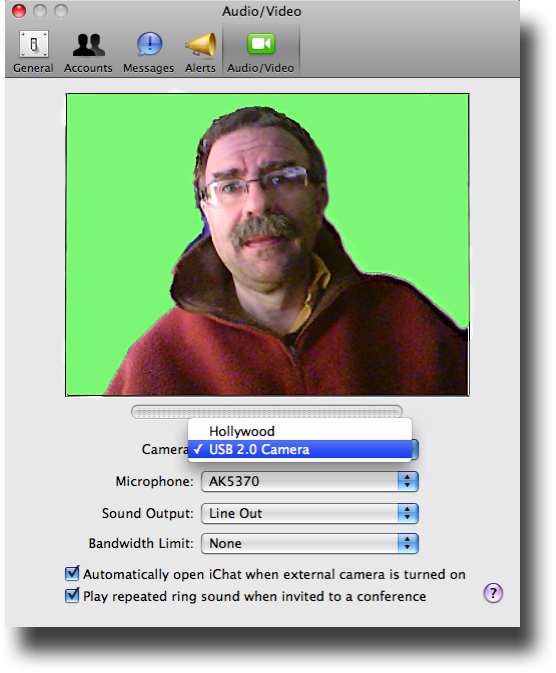This screenshot has height=673, width=556.
Task: Open the Messages preferences pane
Action: 149,52
